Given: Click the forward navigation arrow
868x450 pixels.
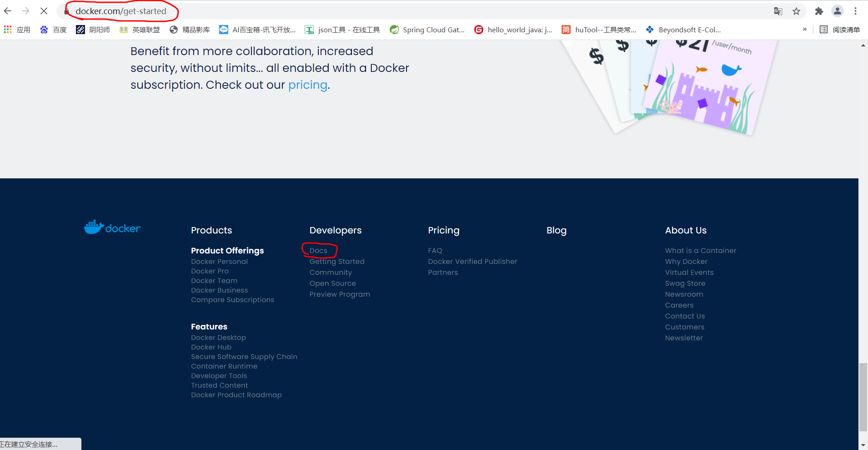Looking at the screenshot, I should [25, 11].
